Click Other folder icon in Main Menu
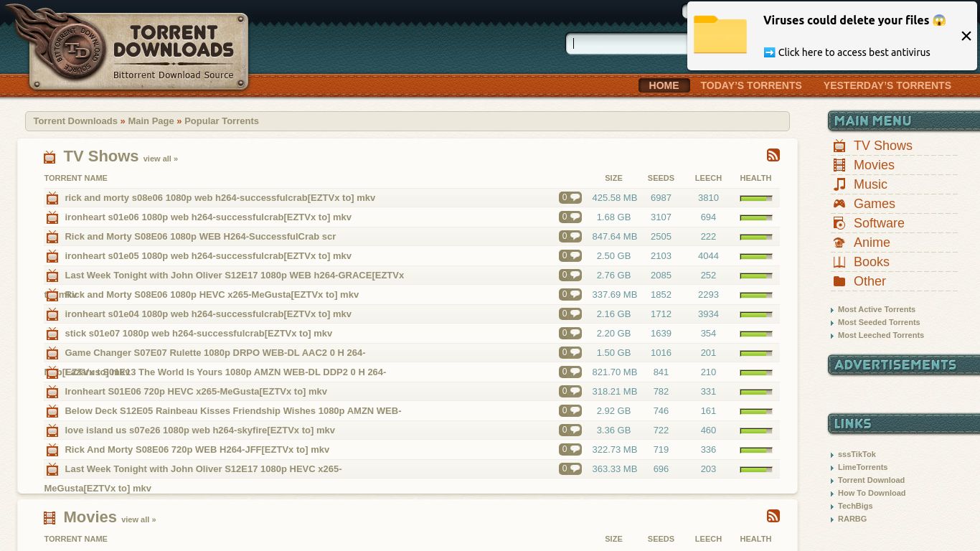980x551 pixels. (x=839, y=282)
